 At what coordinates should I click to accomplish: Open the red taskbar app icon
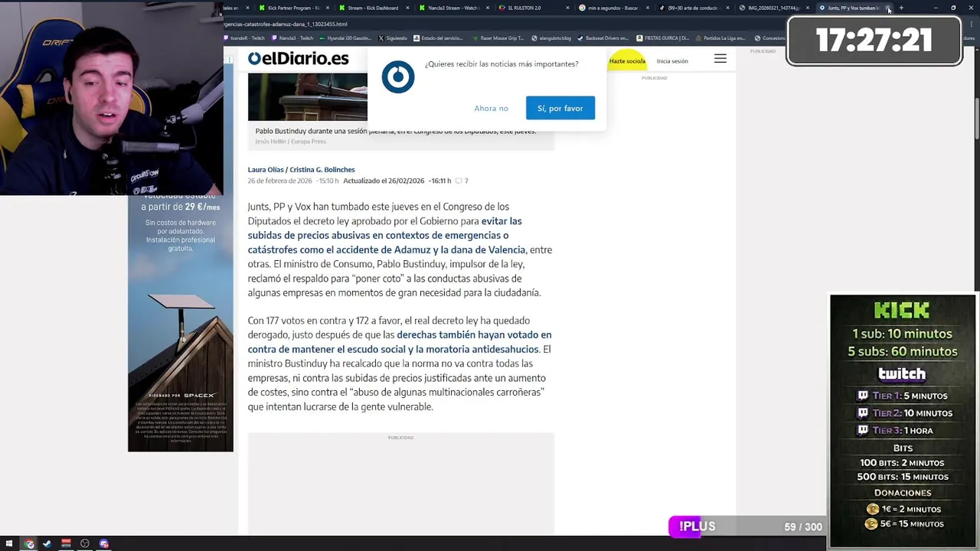pos(66,544)
